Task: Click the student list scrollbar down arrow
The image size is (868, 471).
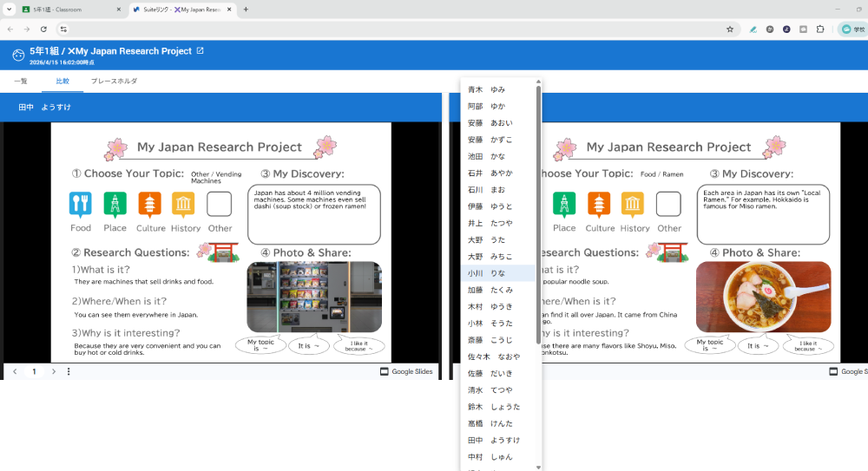Action: 538,467
